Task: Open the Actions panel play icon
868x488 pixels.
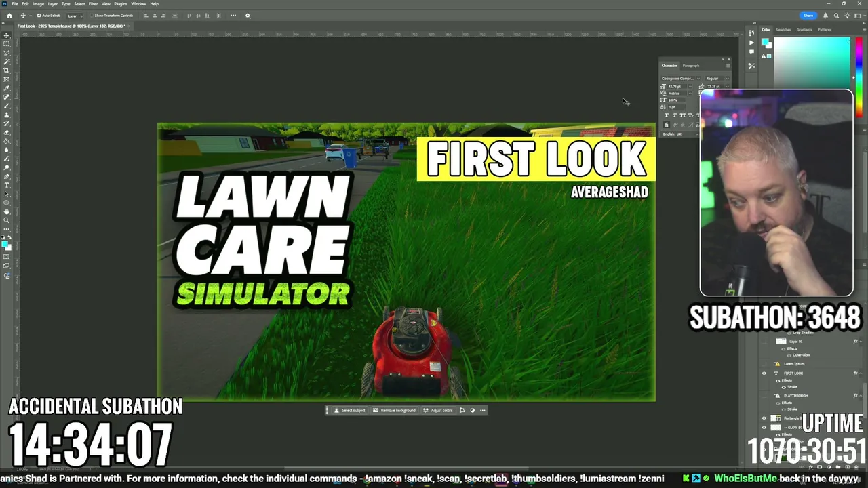Action: click(x=751, y=42)
